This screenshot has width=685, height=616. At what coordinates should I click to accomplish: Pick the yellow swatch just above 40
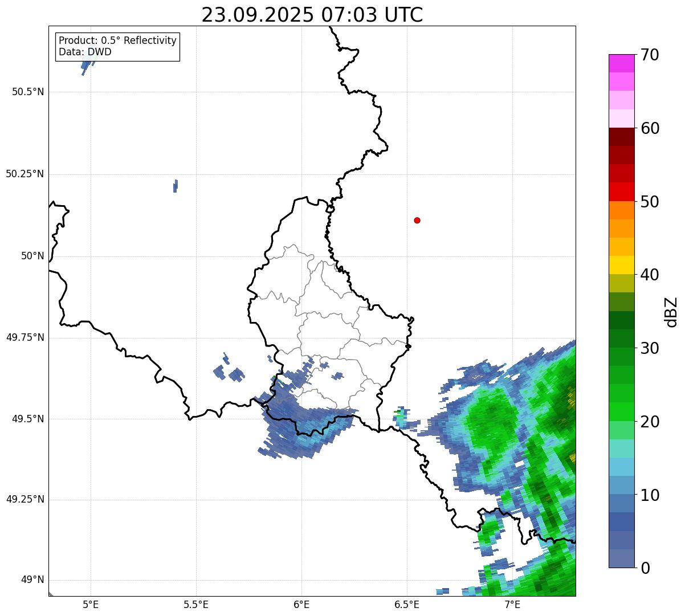tap(622, 265)
